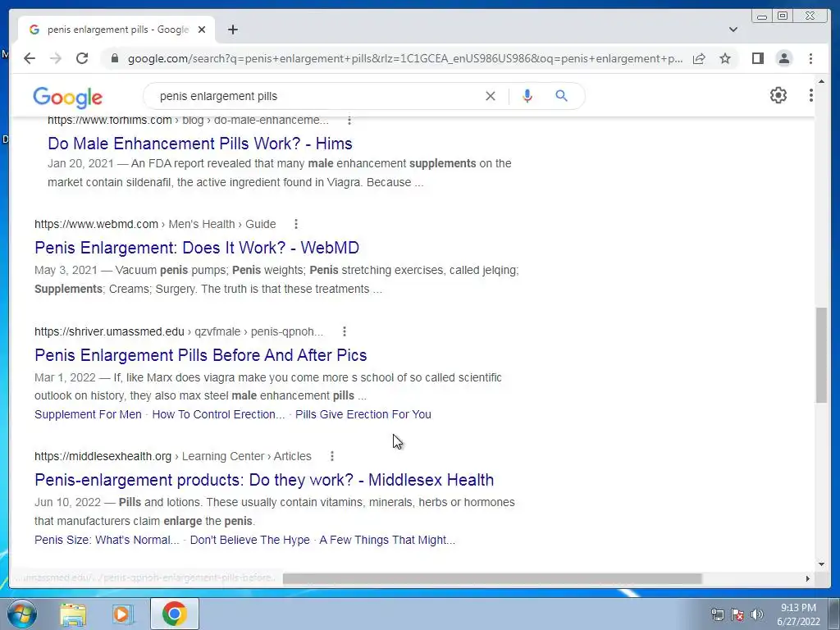Screen dimensions: 840x630
Task: Select the 'penis enlargement pills - Google' tab
Action: [x=118, y=30]
